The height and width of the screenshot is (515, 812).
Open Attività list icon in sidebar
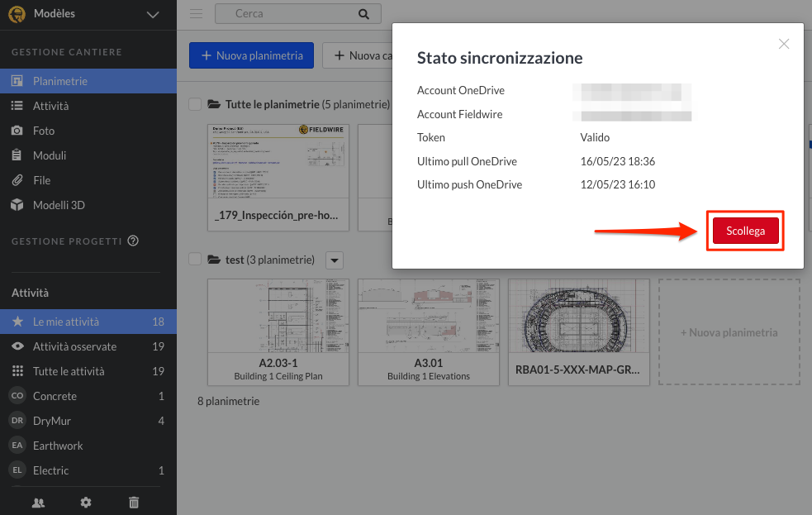coord(17,106)
